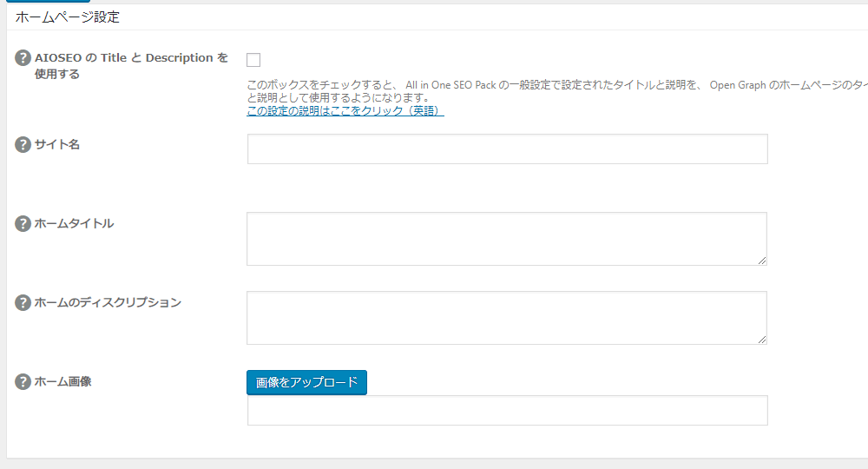Image resolution: width=868 pixels, height=469 pixels.
Task: Click into the ホームのディスクリプション textarea
Action: click(506, 317)
